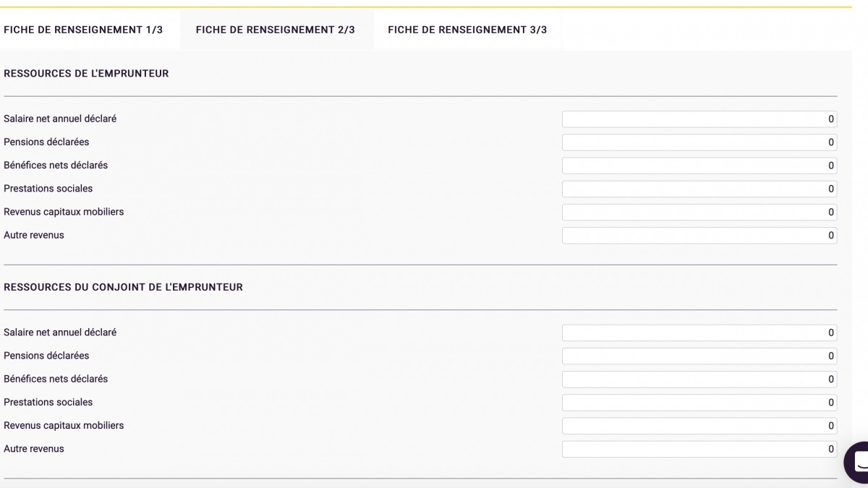Click borrower's Salaire net annuel déclaré field
This screenshot has width=868, height=488.
[x=699, y=119]
